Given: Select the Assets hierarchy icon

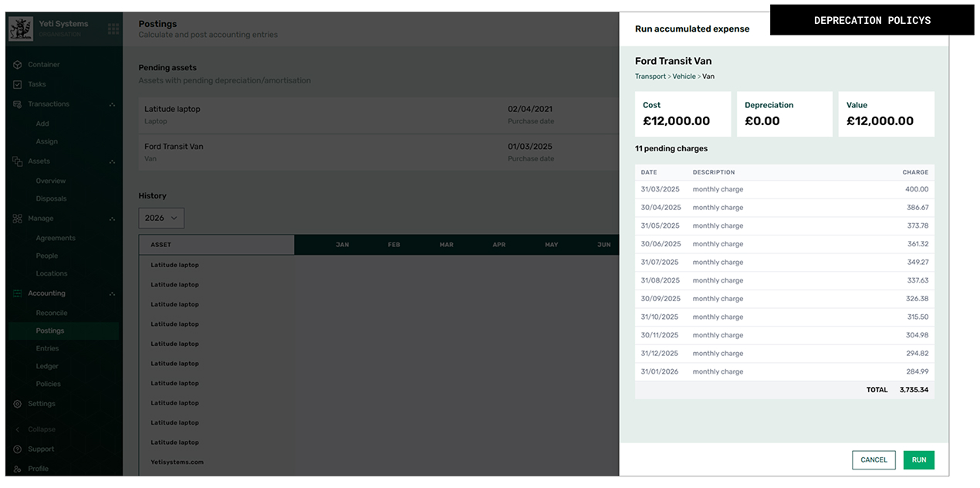Looking at the screenshot, I should (x=16, y=161).
